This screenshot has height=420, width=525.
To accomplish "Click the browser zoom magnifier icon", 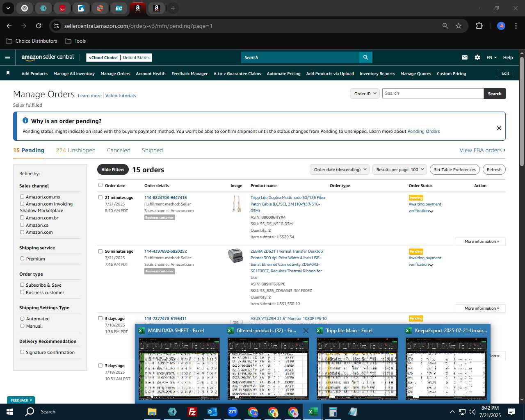I will pos(445,26).
